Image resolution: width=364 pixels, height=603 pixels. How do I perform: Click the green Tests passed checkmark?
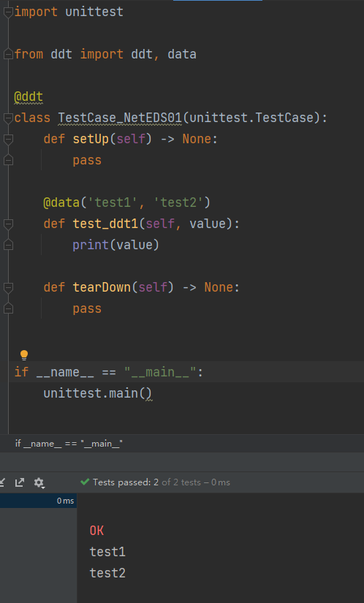click(x=85, y=482)
